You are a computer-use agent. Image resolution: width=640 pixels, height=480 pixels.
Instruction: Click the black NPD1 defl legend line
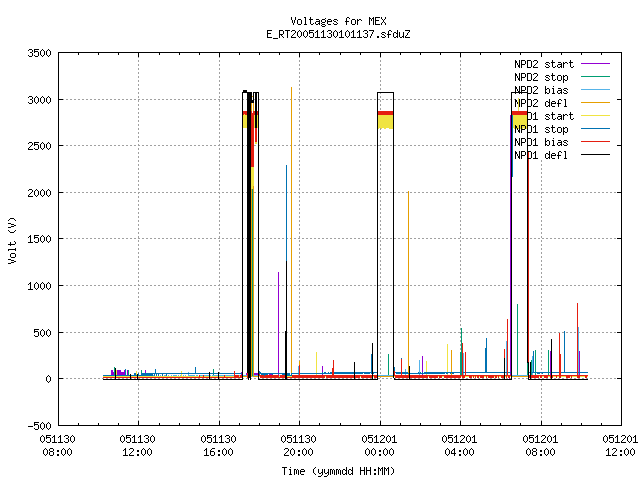(595, 155)
